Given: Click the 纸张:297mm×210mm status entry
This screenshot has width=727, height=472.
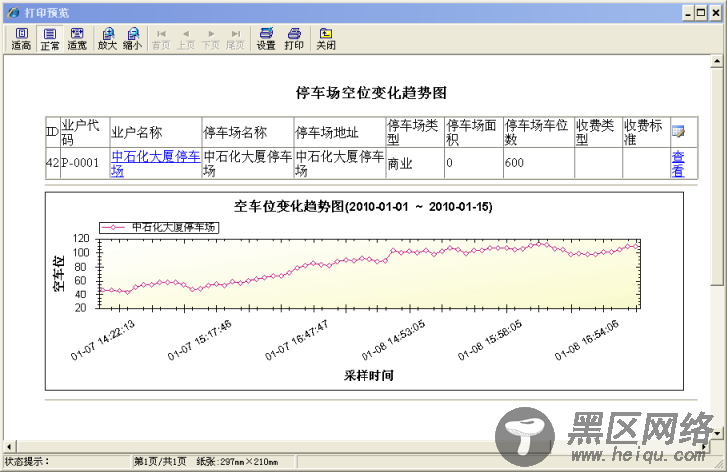Looking at the screenshot, I should tap(237, 461).
